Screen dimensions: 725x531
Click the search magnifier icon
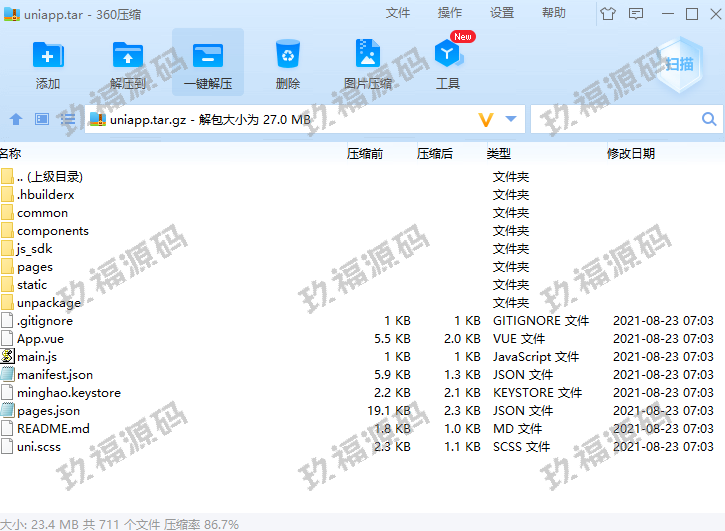click(x=709, y=119)
